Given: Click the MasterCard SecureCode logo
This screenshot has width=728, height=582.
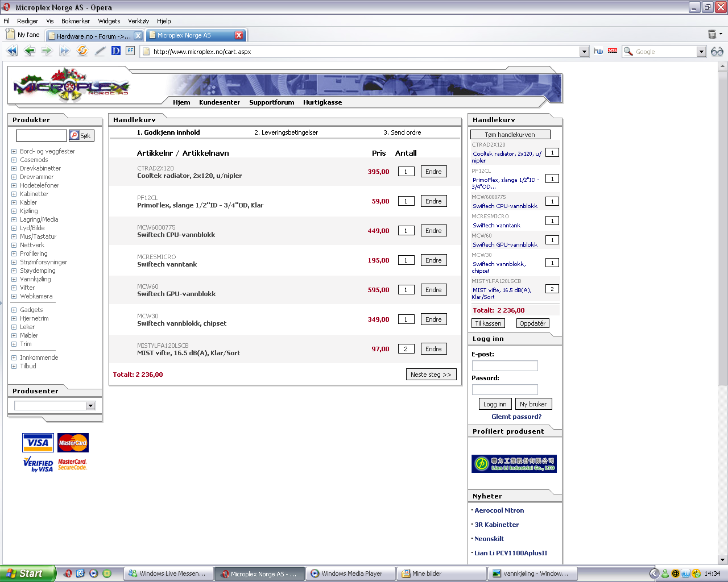Looking at the screenshot, I should pyautogui.click(x=72, y=465).
